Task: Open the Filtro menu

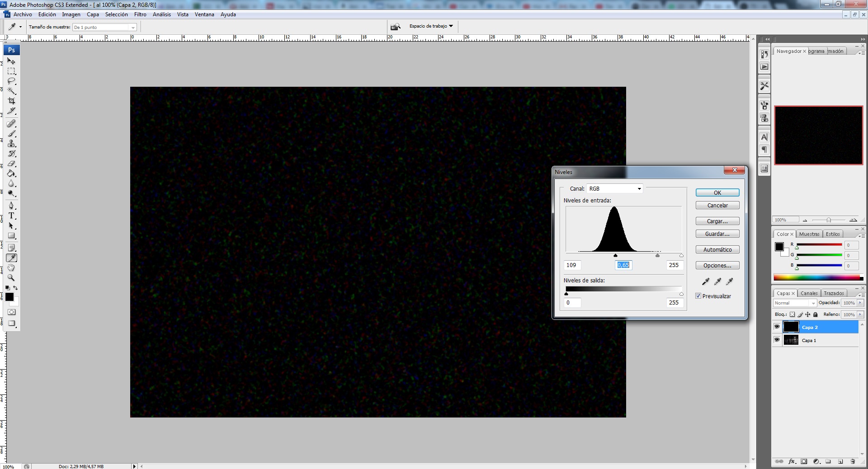Action: click(x=140, y=14)
